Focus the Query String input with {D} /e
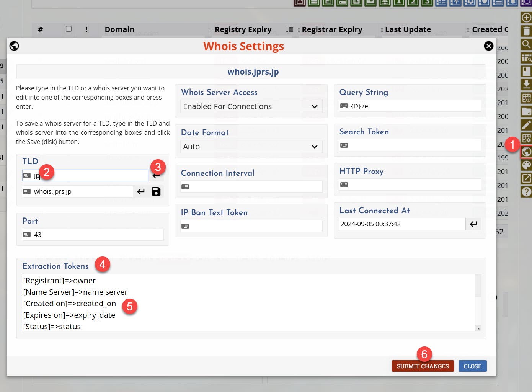 point(410,106)
